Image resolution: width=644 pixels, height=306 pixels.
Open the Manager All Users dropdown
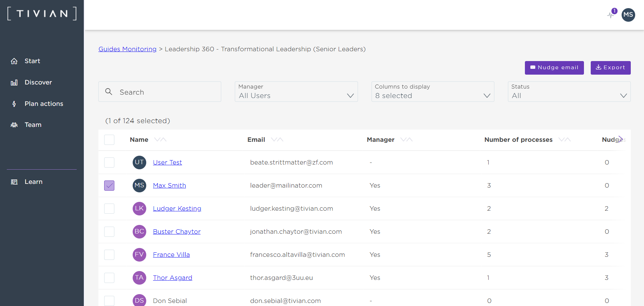296,92
